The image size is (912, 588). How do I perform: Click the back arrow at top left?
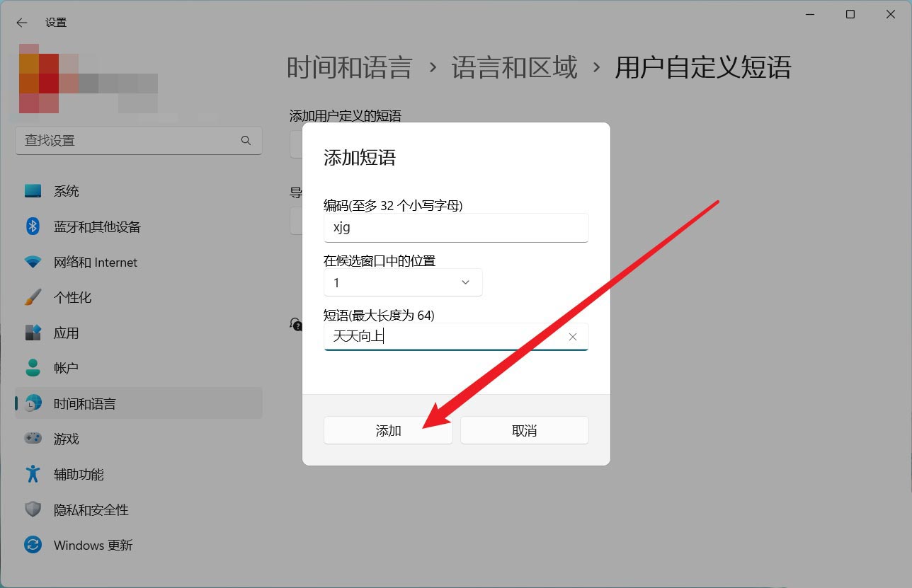[21, 22]
